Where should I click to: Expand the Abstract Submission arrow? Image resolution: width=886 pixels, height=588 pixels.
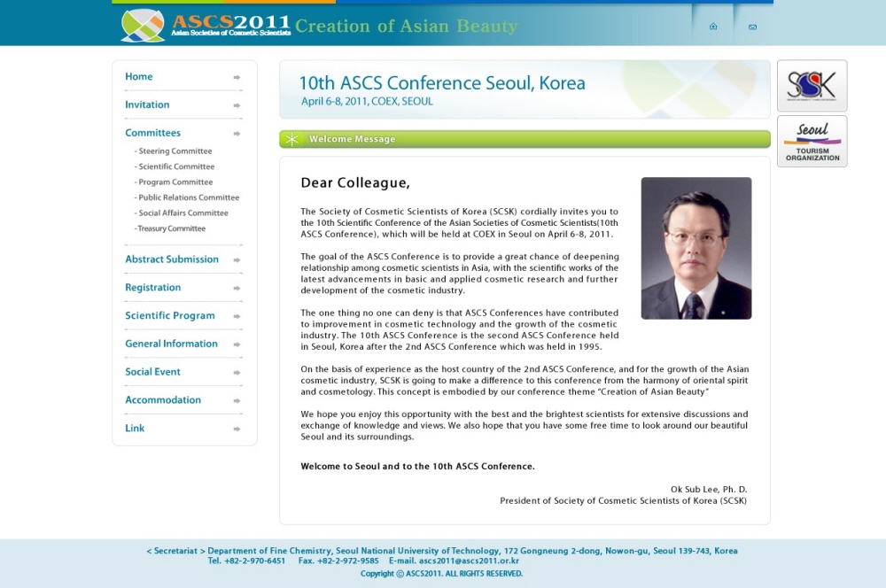(237, 260)
